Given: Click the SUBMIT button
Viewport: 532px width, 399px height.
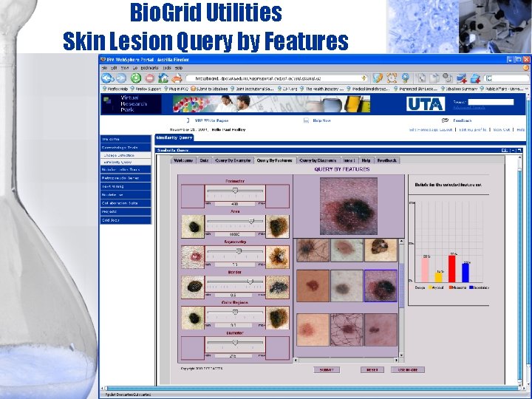Looking at the screenshot, I should point(327,370).
